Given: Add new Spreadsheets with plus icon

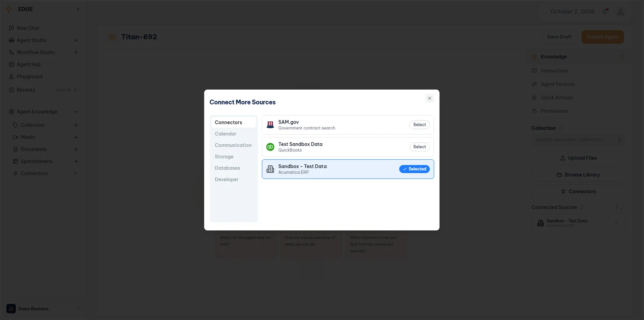Looking at the screenshot, I should (x=76, y=161).
